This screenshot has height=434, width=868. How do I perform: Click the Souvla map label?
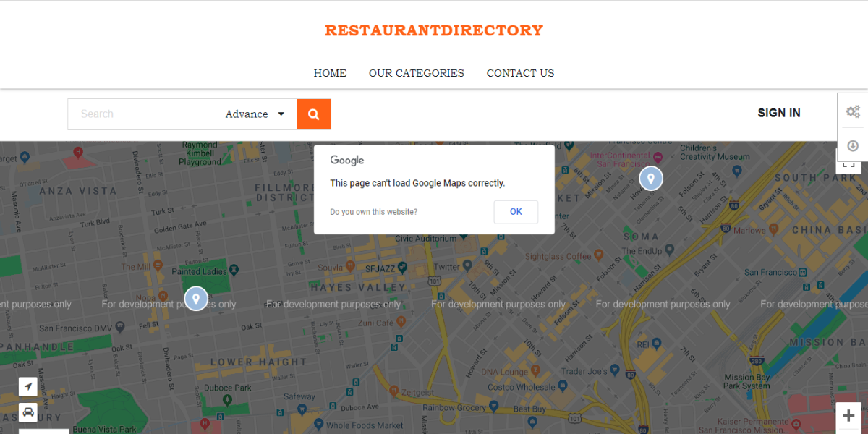[x=331, y=268]
